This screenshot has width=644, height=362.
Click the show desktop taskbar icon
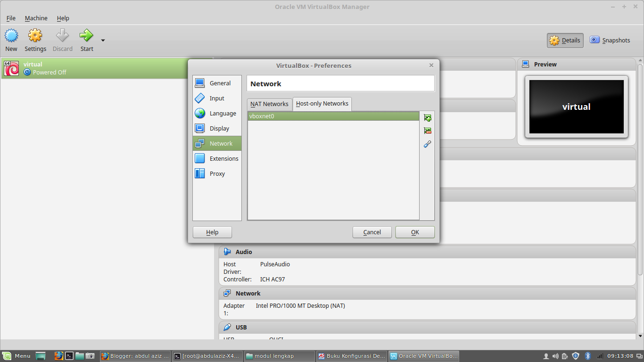pyautogui.click(x=41, y=356)
